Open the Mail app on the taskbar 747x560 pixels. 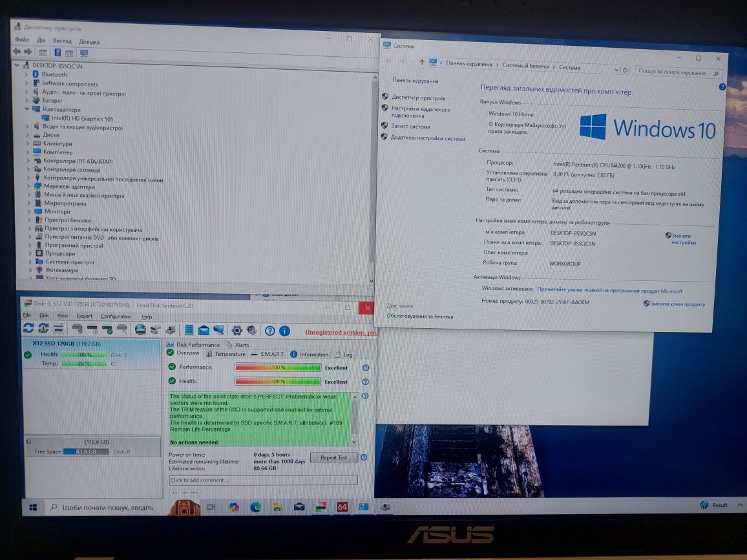pyautogui.click(x=299, y=507)
